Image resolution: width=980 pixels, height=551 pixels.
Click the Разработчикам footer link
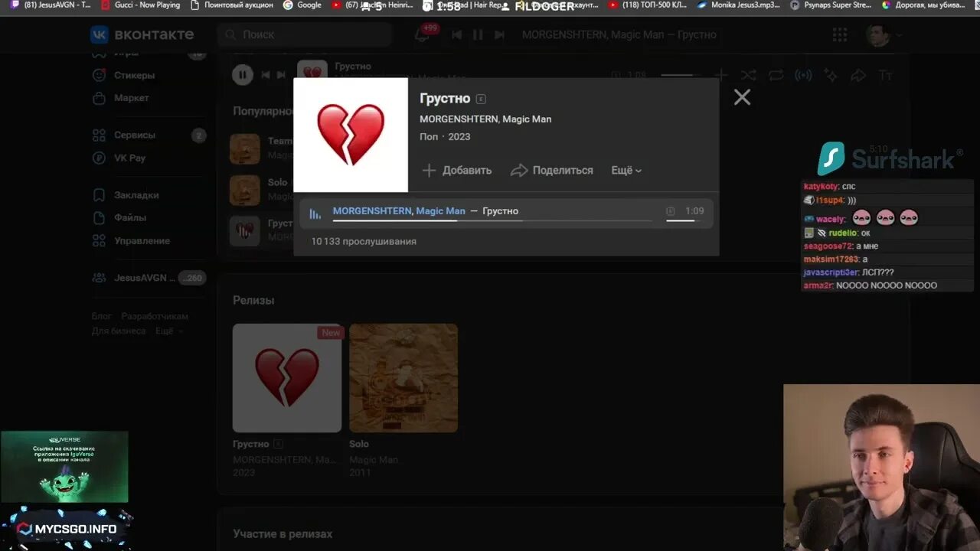pyautogui.click(x=155, y=316)
